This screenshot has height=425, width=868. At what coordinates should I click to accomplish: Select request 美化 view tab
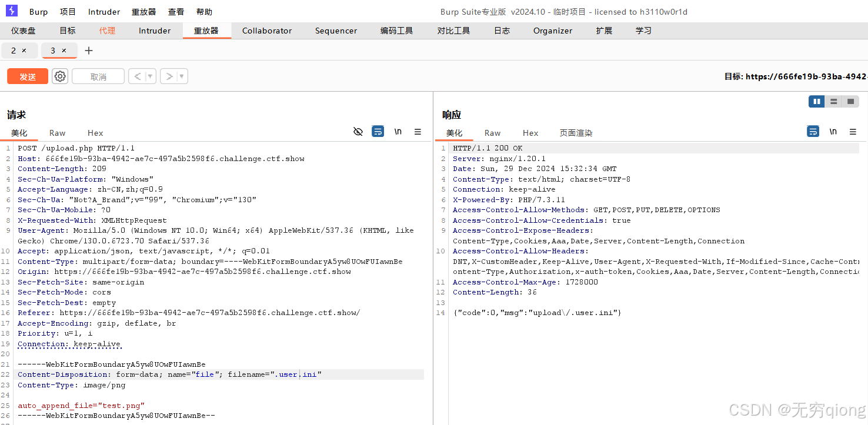tap(19, 133)
